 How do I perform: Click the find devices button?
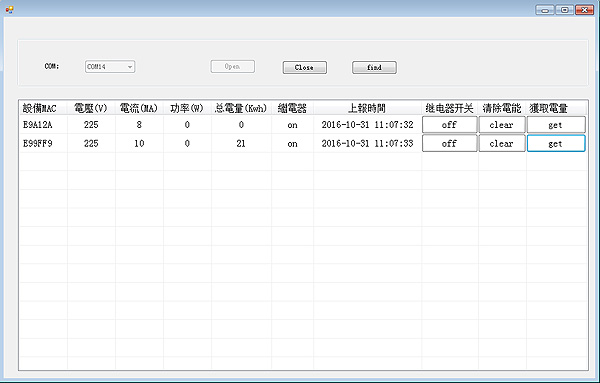pyautogui.click(x=374, y=67)
